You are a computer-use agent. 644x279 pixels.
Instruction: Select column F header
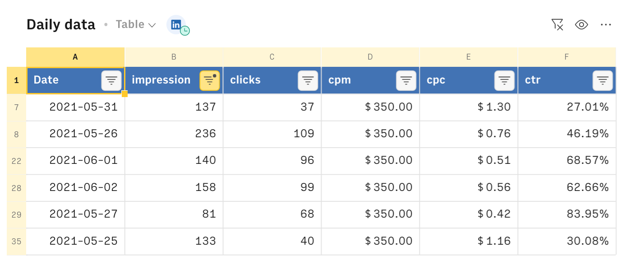click(567, 57)
